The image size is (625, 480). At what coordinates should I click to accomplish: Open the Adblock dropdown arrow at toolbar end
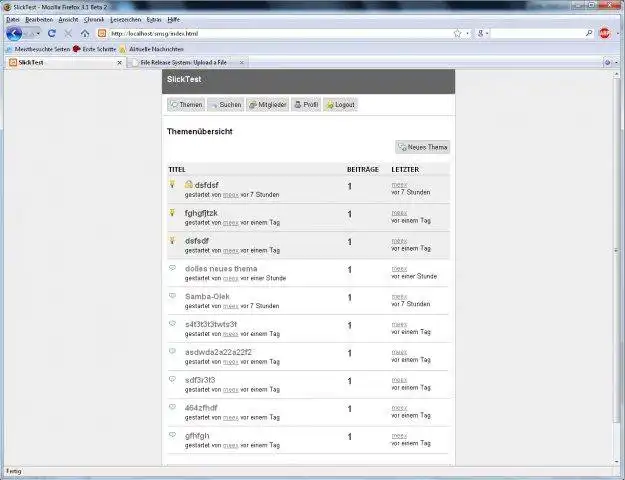click(x=618, y=34)
